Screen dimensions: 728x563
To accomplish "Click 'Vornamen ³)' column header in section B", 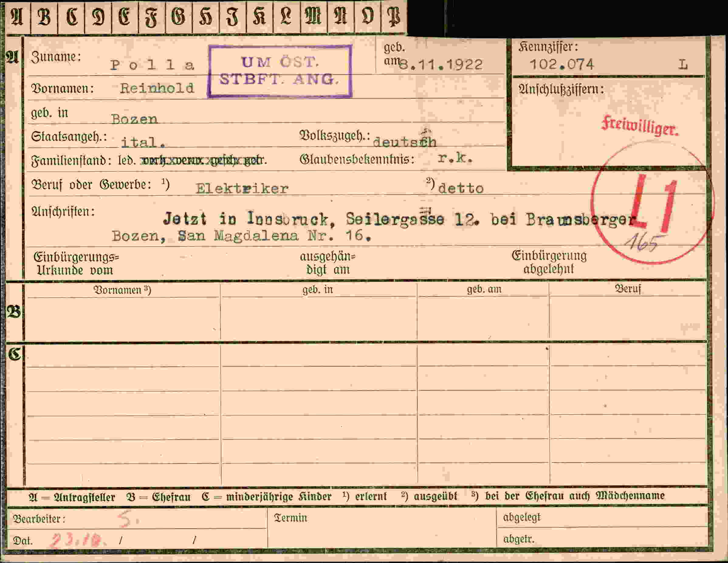I will click(x=123, y=290).
